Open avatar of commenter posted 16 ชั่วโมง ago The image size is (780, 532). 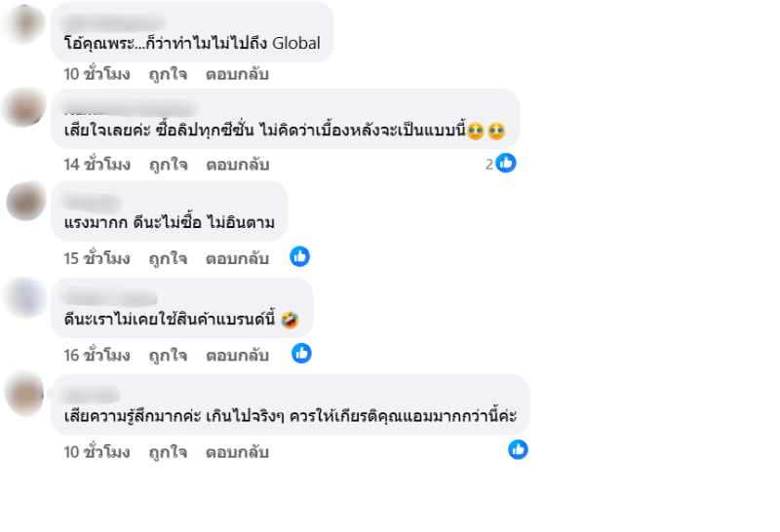23,297
